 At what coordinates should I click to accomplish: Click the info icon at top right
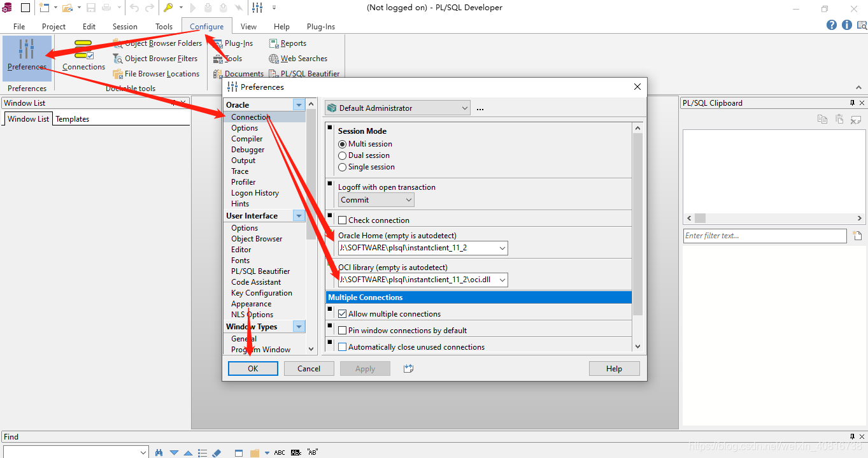coord(847,25)
